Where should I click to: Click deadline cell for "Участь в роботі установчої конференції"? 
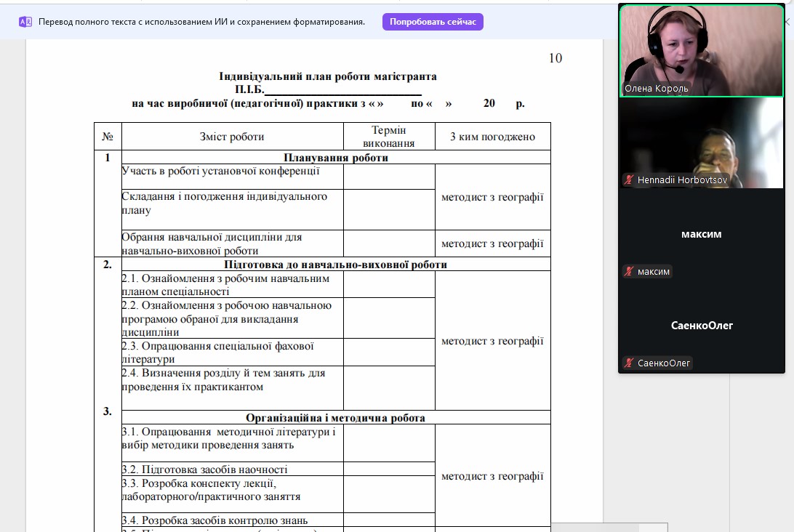389,177
